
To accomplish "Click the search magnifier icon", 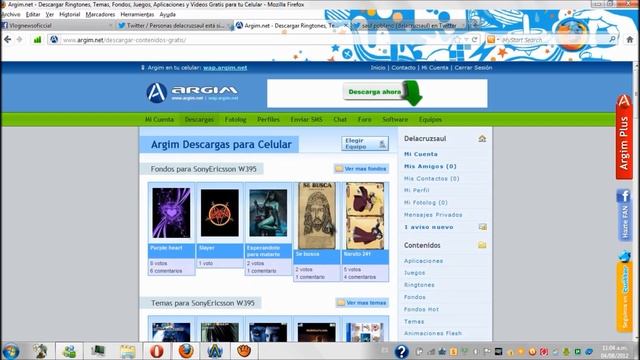I will [612, 40].
